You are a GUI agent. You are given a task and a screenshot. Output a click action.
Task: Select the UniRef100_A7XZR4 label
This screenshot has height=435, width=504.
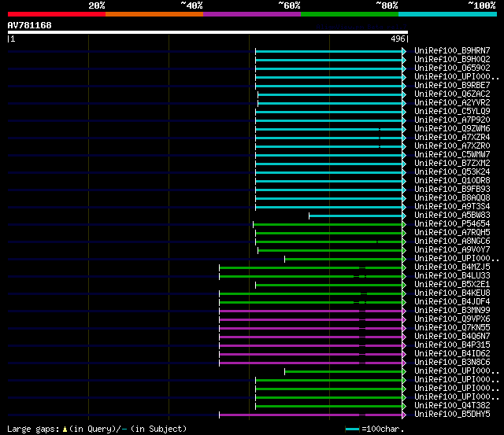452,138
